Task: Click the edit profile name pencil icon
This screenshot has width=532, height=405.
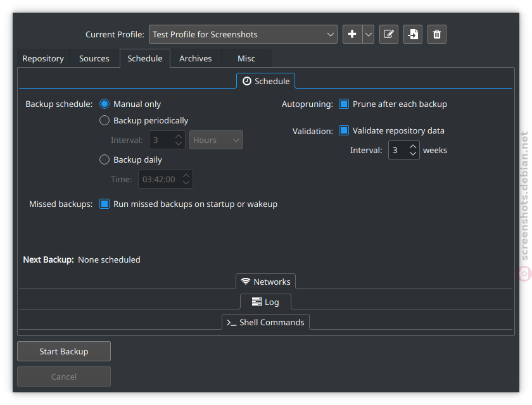Action: pos(389,34)
